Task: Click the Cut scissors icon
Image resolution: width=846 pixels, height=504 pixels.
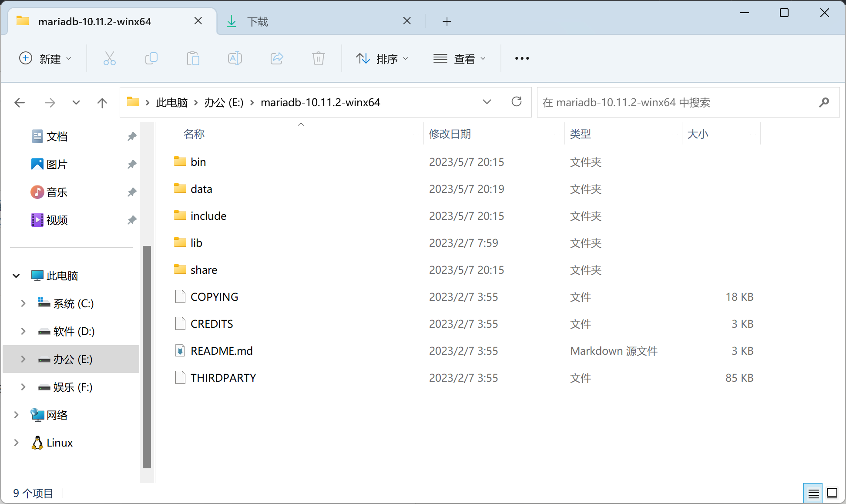Action: pos(109,58)
